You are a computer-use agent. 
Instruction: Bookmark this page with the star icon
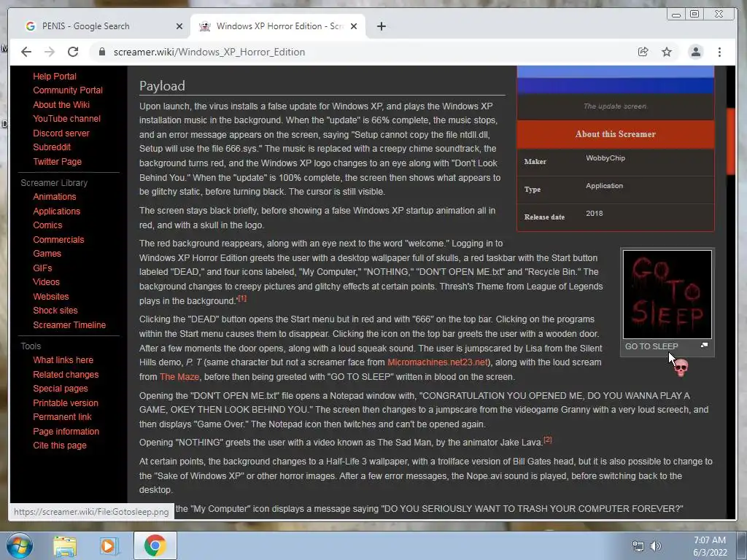coord(667,52)
